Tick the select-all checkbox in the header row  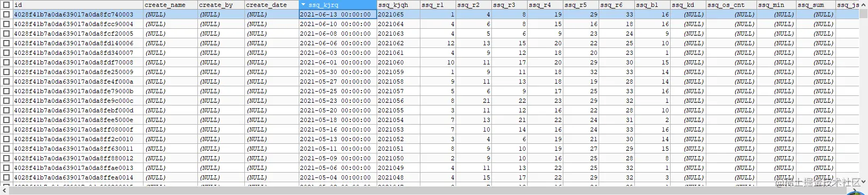(x=6, y=5)
